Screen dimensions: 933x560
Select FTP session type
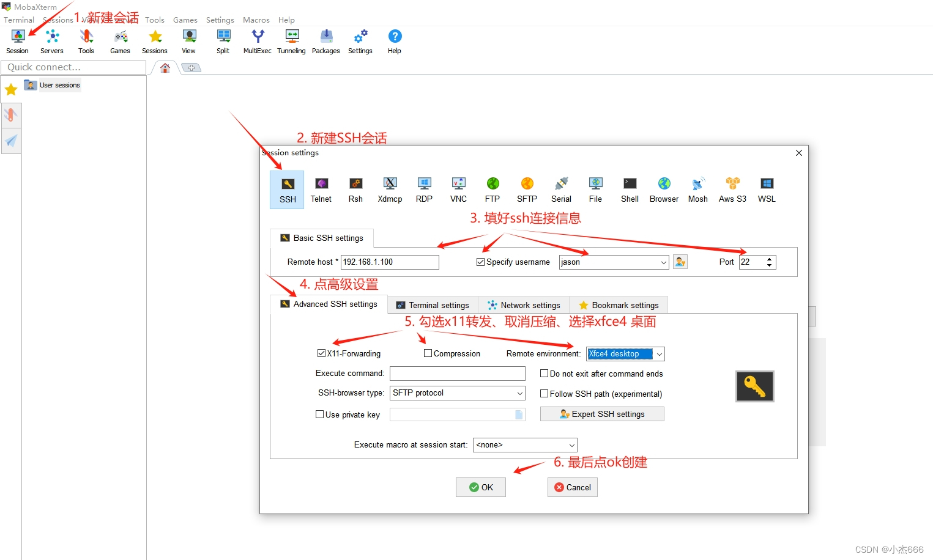click(493, 190)
